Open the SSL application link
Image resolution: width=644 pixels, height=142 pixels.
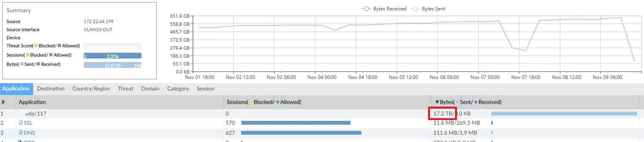pos(28,123)
